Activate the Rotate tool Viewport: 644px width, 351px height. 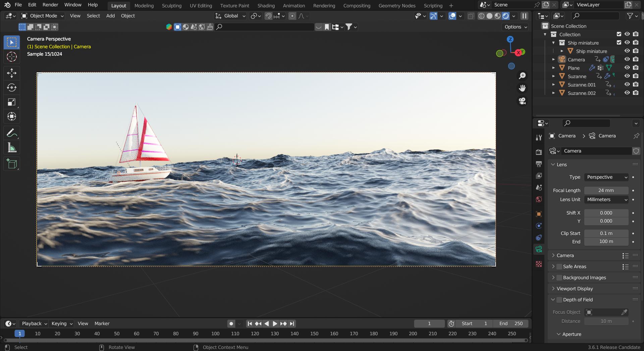coord(12,87)
